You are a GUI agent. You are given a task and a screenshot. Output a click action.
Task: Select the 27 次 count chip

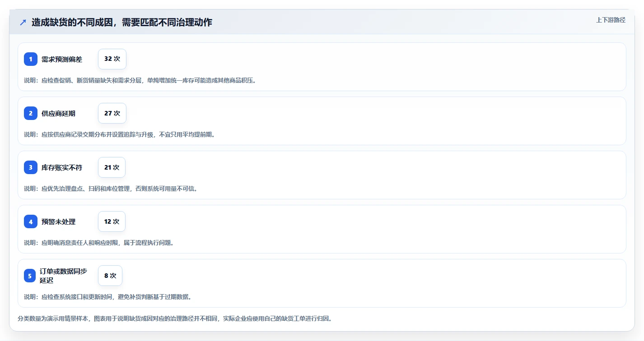pos(112,113)
